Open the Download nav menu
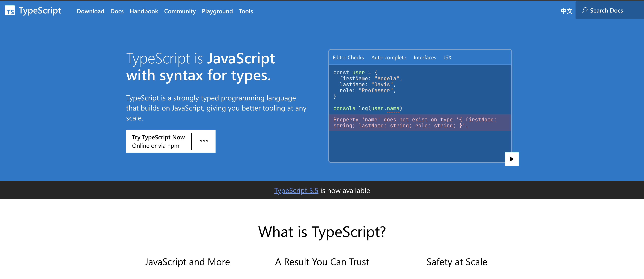The image size is (644, 279). pyautogui.click(x=91, y=11)
